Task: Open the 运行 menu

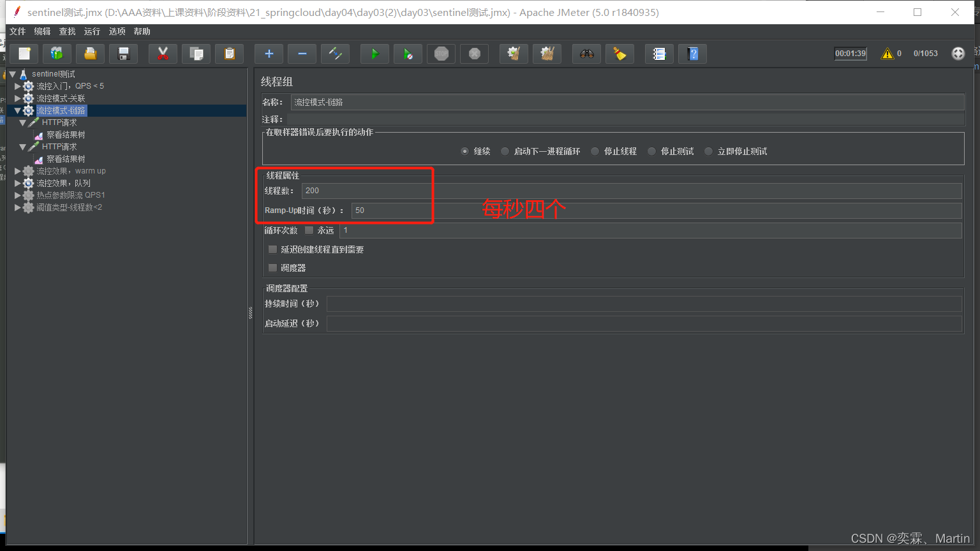Action: pos(92,31)
